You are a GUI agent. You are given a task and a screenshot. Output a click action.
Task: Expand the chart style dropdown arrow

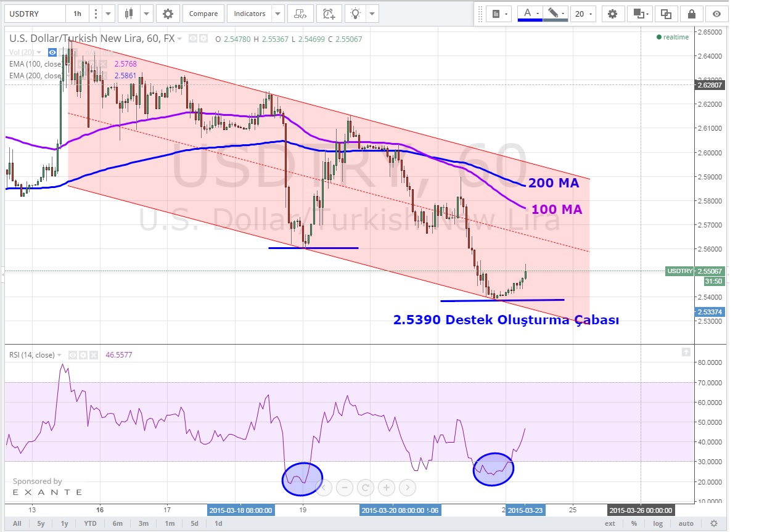pos(146,14)
